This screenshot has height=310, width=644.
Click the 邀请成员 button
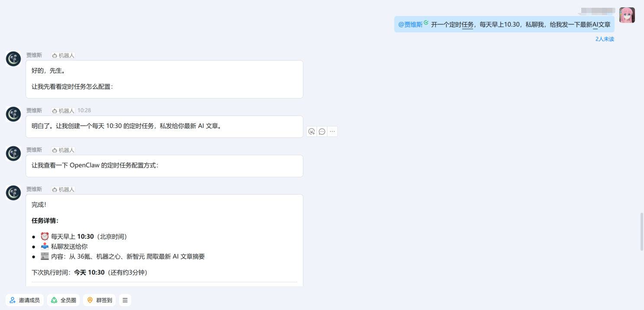[x=25, y=300]
